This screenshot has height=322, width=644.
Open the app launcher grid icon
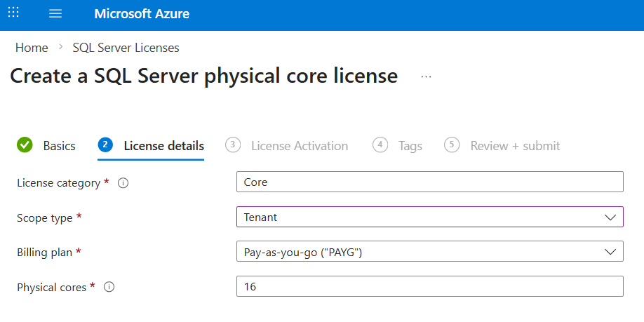[x=13, y=13]
